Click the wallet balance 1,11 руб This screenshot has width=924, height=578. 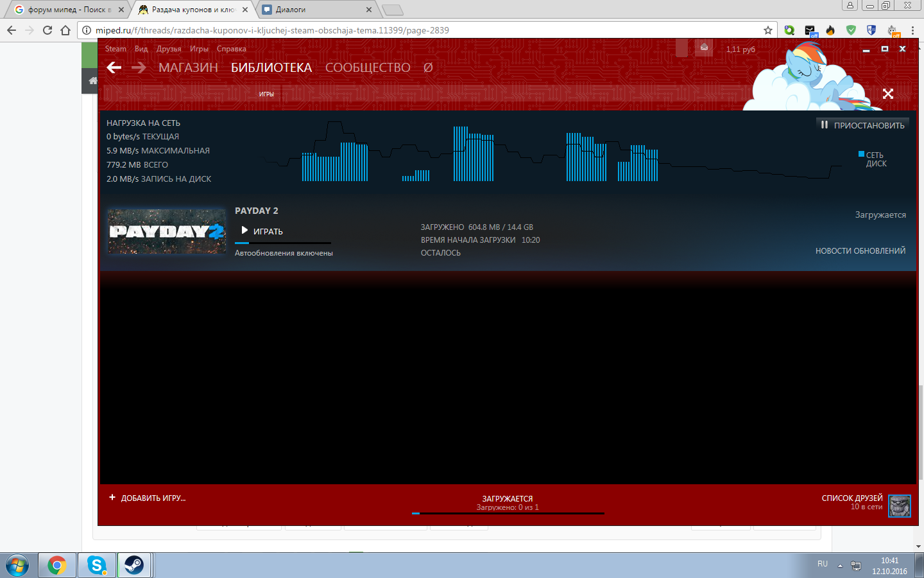coord(740,49)
